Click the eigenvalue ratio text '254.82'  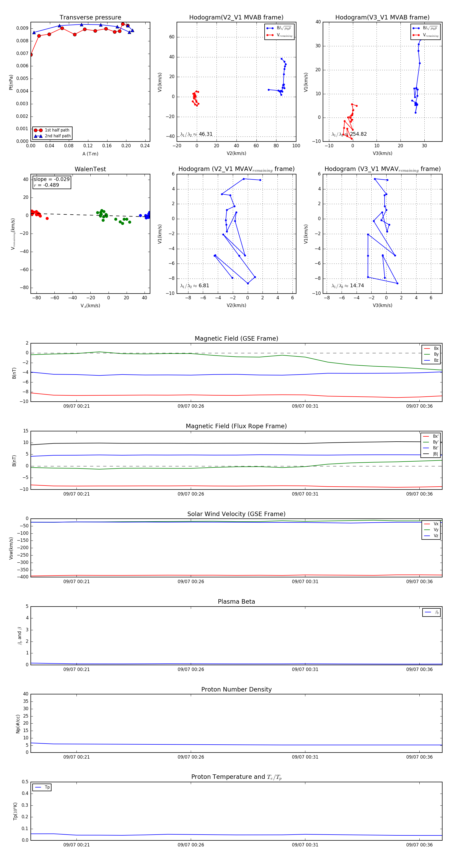coord(358,134)
